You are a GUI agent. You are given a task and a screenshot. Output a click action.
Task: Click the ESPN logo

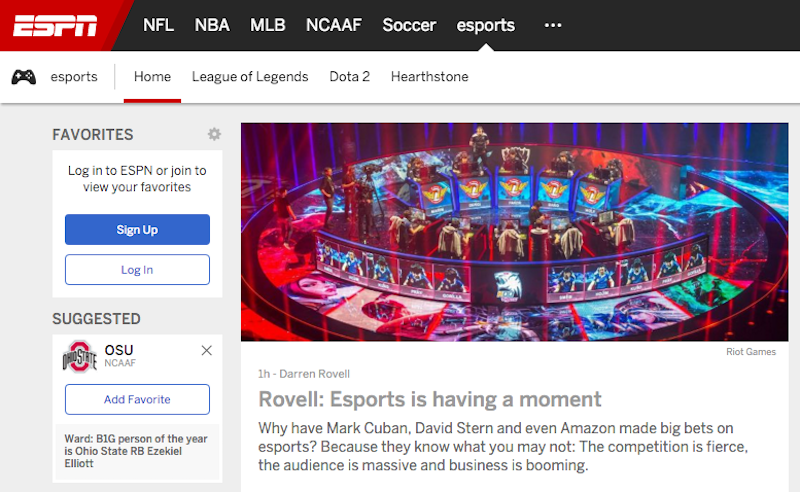pos(55,25)
